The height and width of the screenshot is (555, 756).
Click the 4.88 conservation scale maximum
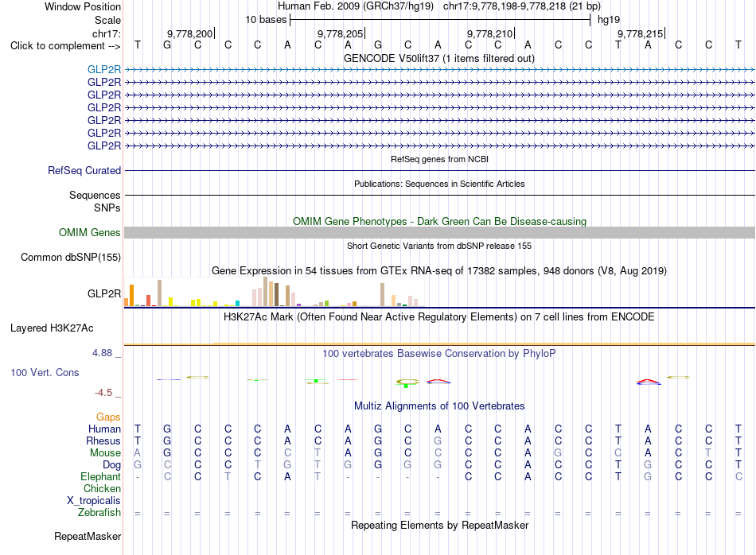point(103,353)
